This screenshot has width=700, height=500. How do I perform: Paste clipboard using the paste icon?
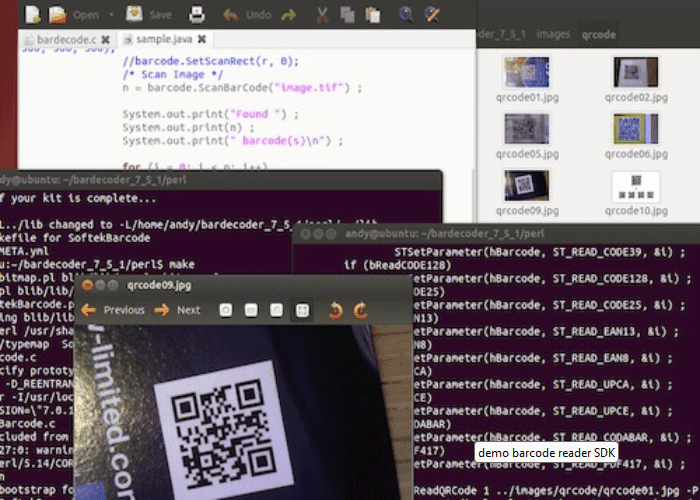(x=373, y=15)
